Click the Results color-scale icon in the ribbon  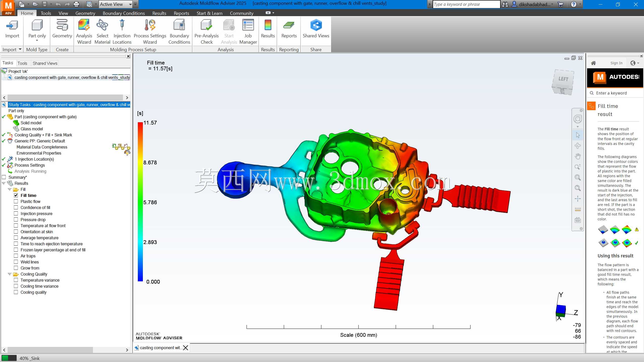(x=268, y=25)
